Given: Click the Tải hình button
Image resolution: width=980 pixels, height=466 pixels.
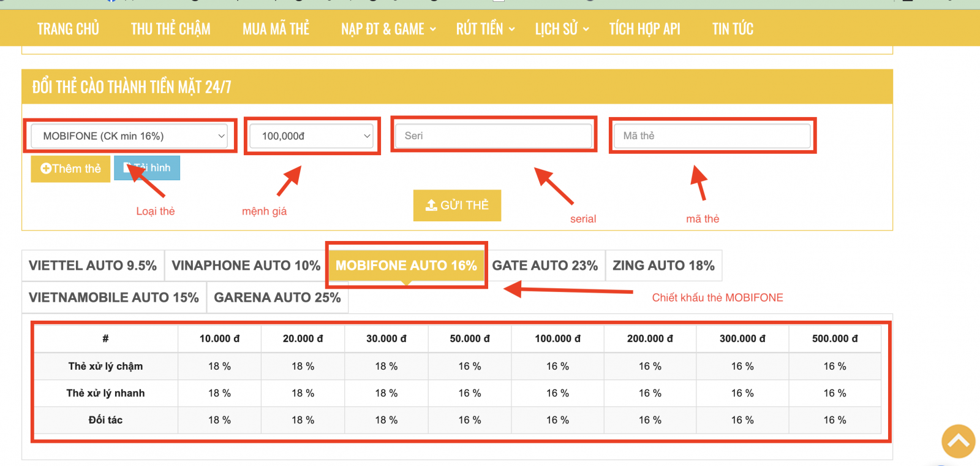Looking at the screenshot, I should coord(147,168).
